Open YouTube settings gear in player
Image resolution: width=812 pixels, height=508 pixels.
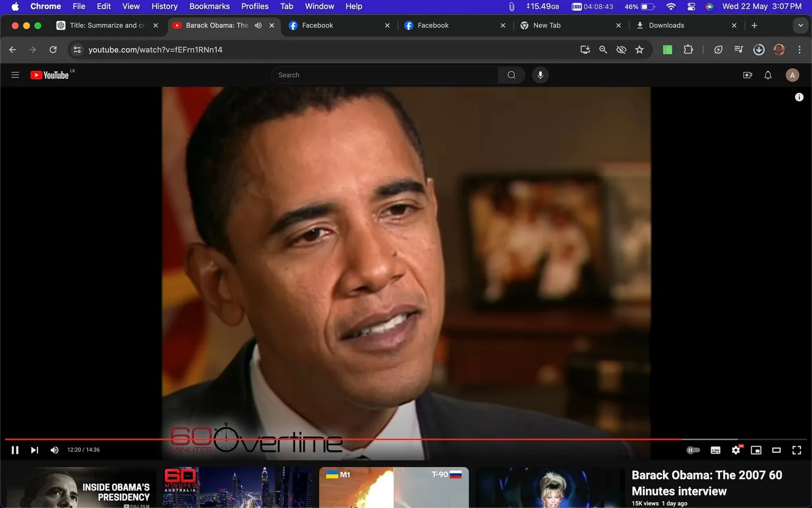click(x=736, y=450)
